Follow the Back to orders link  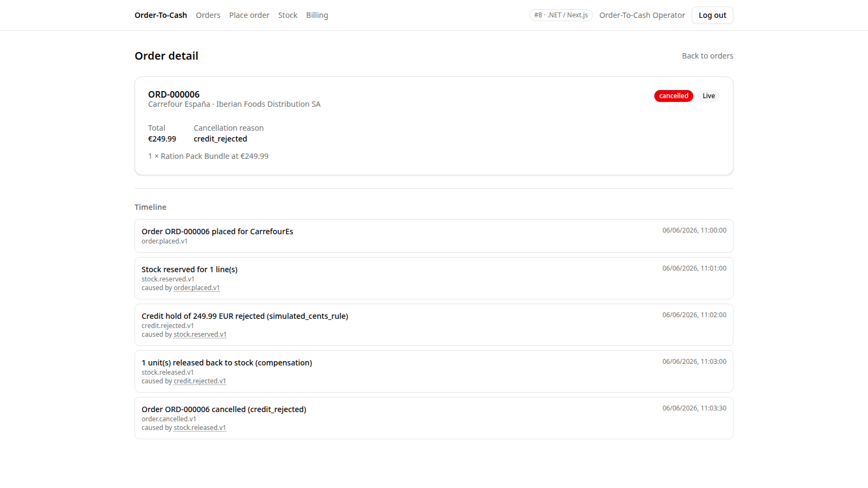click(707, 56)
